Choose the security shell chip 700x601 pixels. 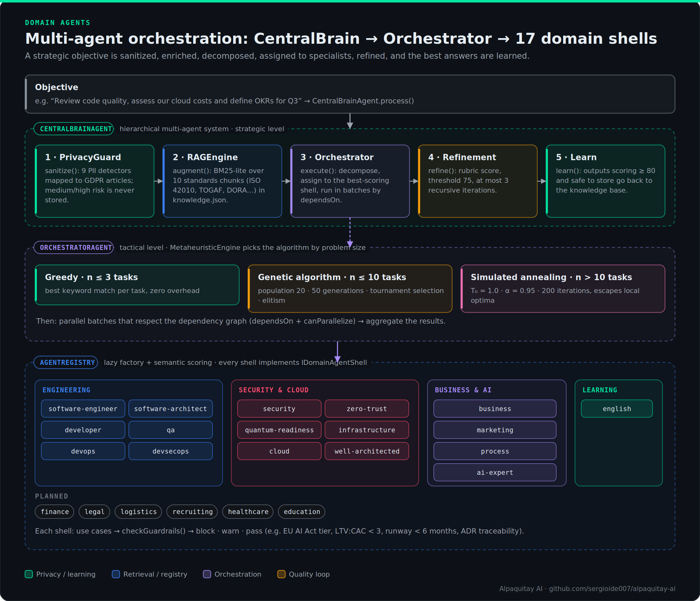(x=279, y=409)
